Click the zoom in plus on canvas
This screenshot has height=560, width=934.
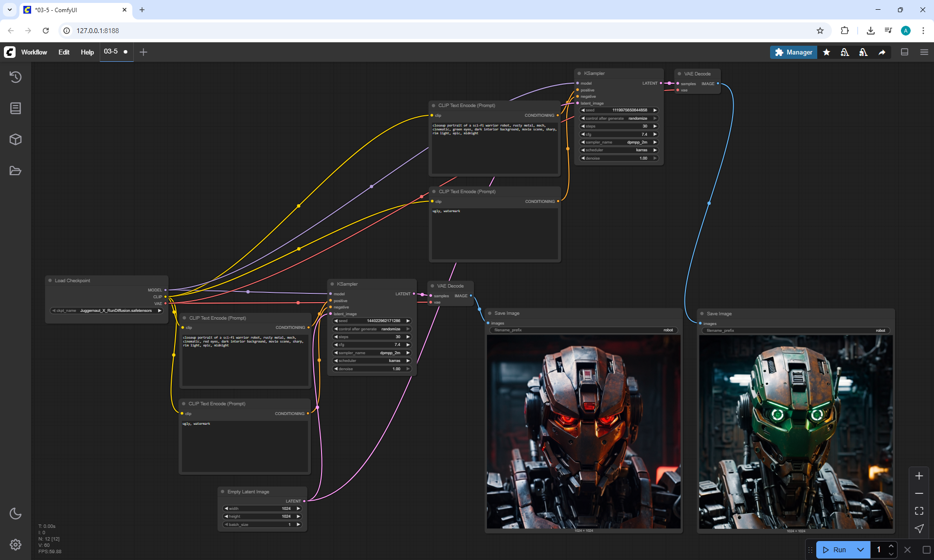point(919,476)
